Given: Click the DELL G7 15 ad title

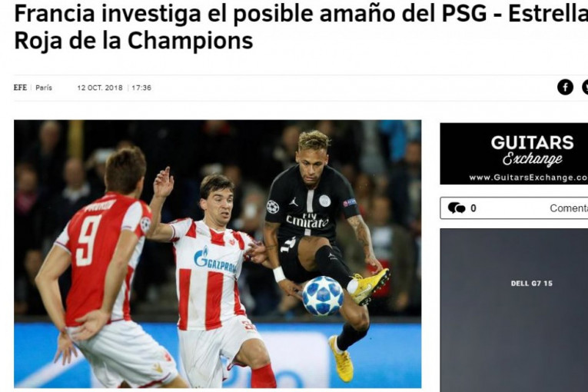Looking at the screenshot, I should click(531, 283).
